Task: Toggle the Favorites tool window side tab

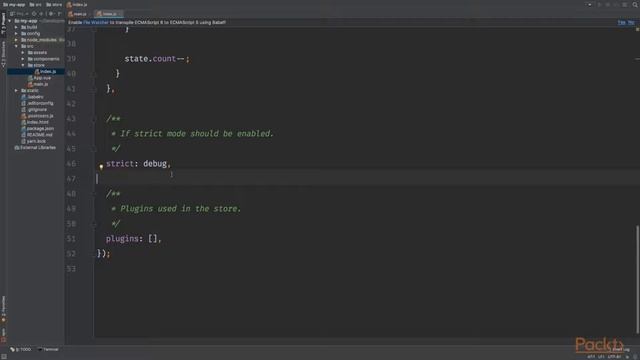Action: [3, 309]
